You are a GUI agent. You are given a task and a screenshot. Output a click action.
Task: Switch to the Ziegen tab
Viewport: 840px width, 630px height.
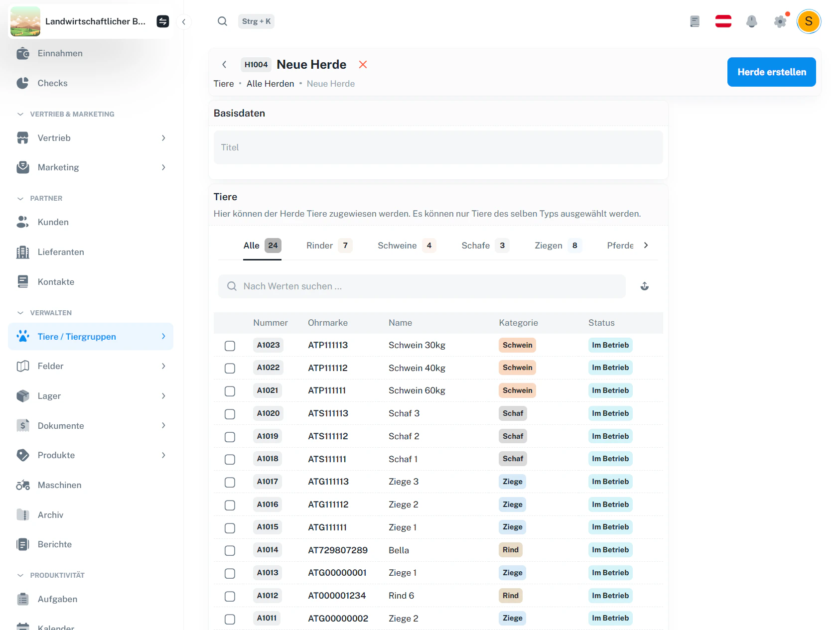558,246
